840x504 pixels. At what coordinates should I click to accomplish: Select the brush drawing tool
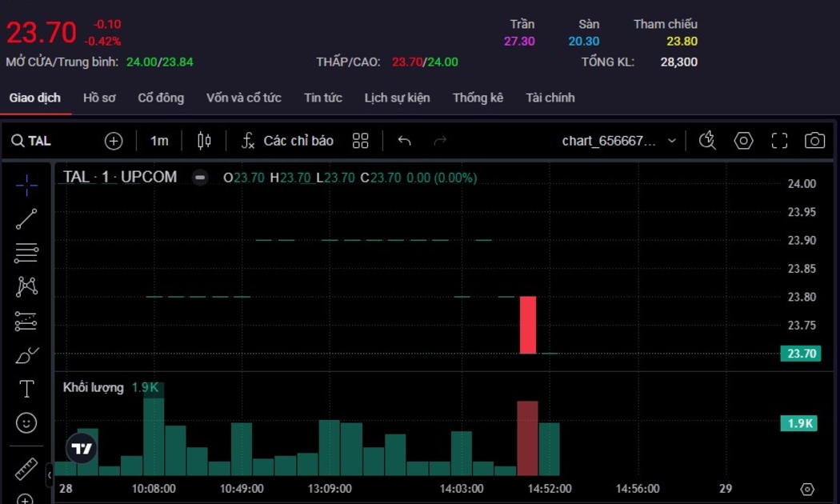(x=26, y=355)
